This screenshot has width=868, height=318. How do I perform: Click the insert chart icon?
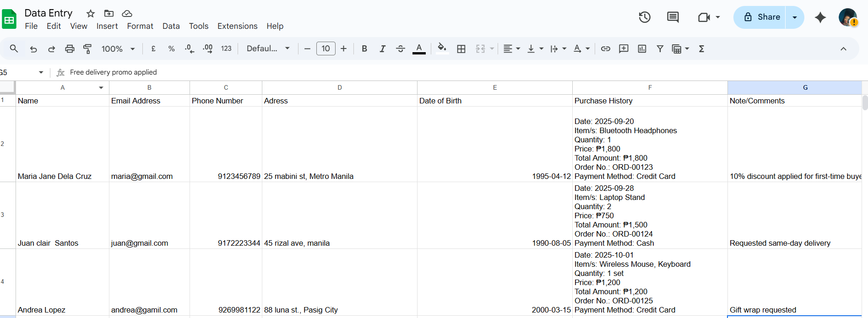tap(642, 49)
